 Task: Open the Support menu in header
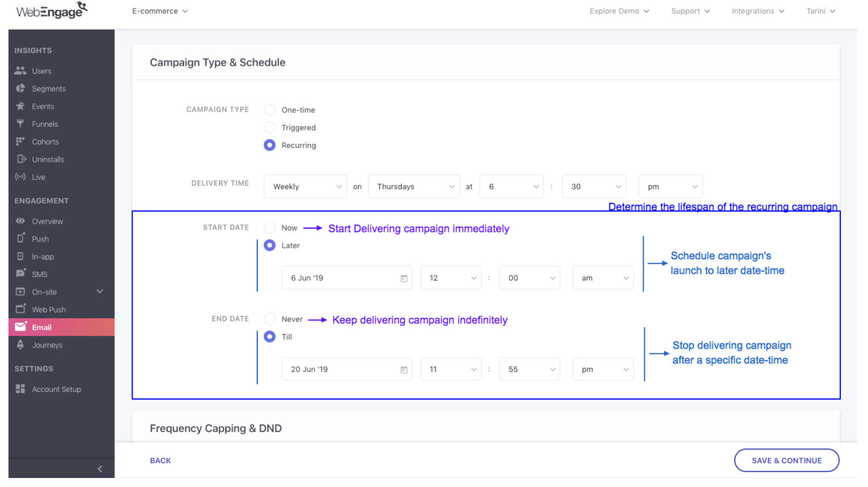(690, 11)
